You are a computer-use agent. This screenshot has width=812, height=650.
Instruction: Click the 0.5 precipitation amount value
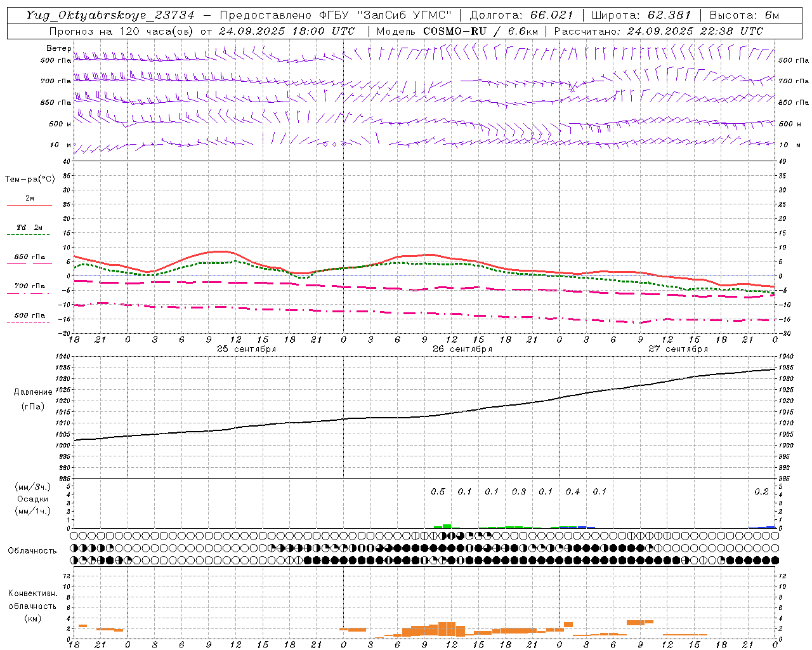click(x=438, y=491)
